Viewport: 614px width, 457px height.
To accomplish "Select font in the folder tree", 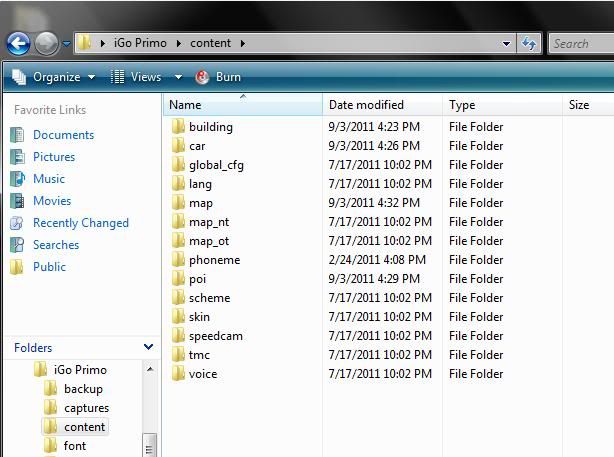I will click(75, 446).
